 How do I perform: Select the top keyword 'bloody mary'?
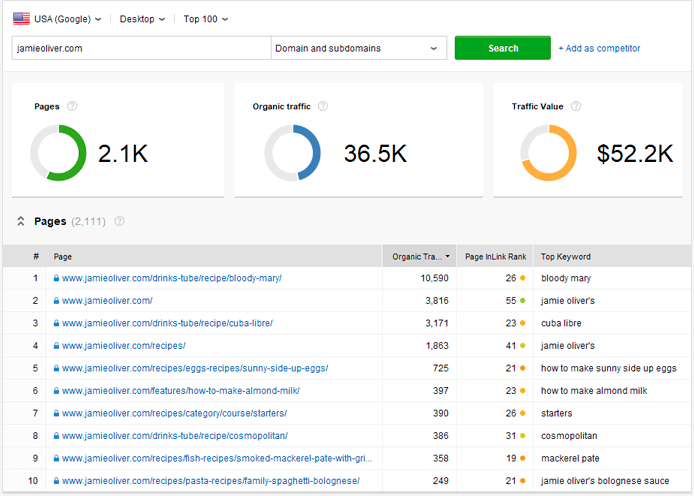(566, 278)
